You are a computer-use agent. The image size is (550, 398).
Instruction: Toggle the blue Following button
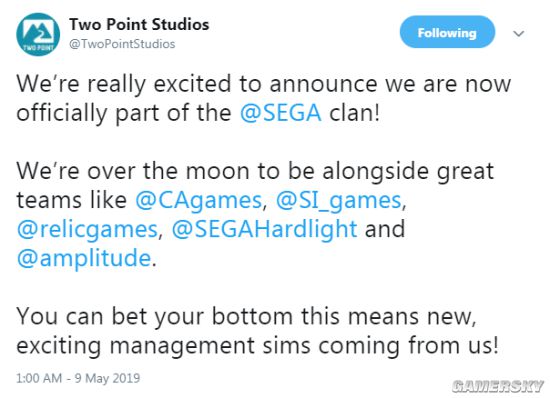click(447, 32)
